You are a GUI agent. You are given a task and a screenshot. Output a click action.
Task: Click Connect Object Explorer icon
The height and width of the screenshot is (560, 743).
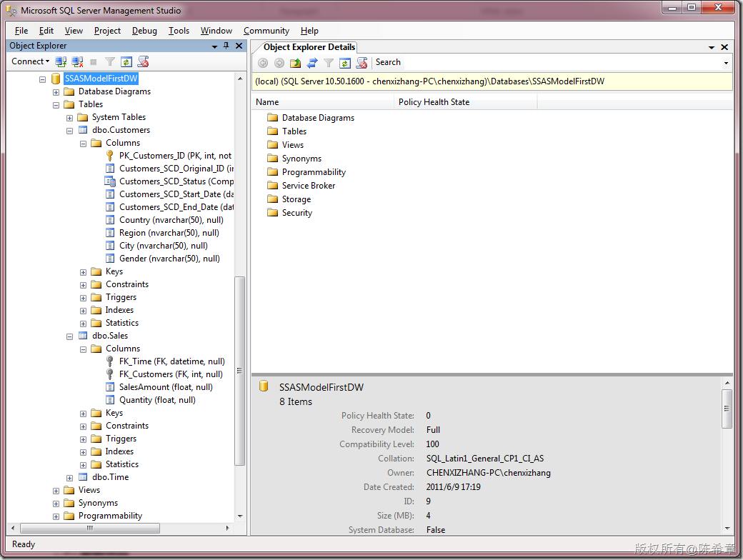pyautogui.click(x=61, y=61)
